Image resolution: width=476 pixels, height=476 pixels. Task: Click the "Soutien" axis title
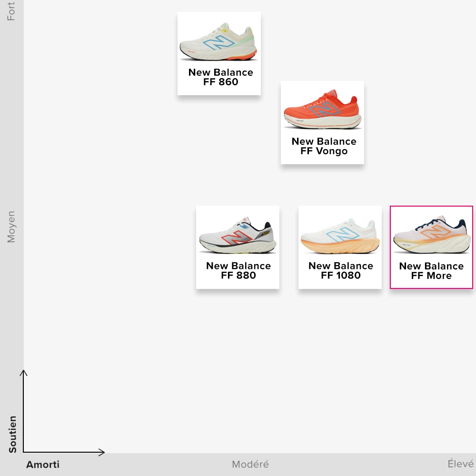pos(13,434)
